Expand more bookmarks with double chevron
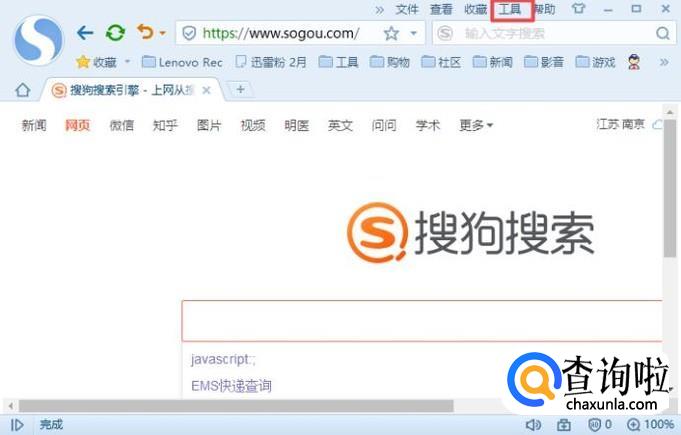Screen dimensions: 681x435 pos(664,62)
